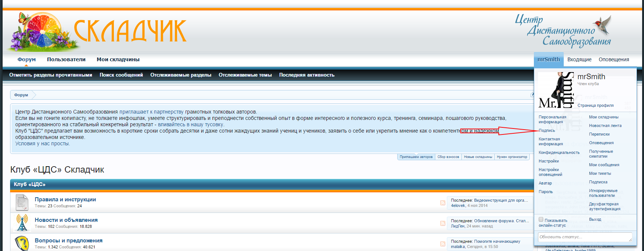Open latest thread Обновление форума. Стал…
The image size is (644, 251).
point(502,221)
